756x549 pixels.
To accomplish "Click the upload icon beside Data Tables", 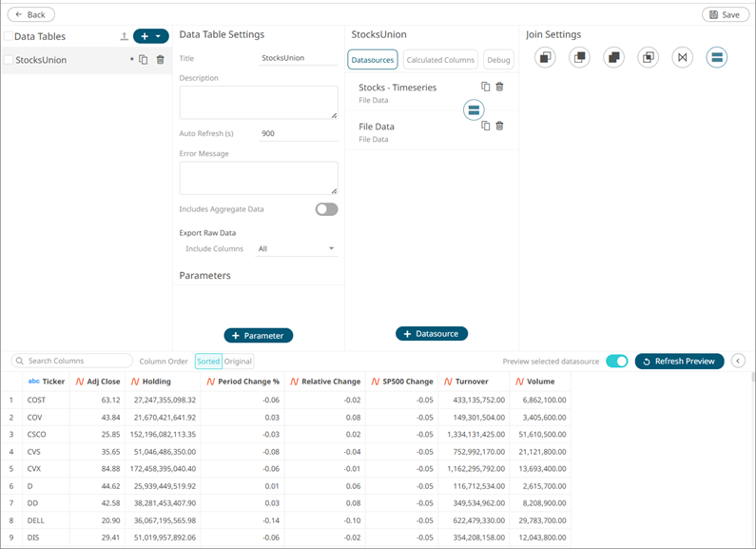I will click(x=124, y=36).
